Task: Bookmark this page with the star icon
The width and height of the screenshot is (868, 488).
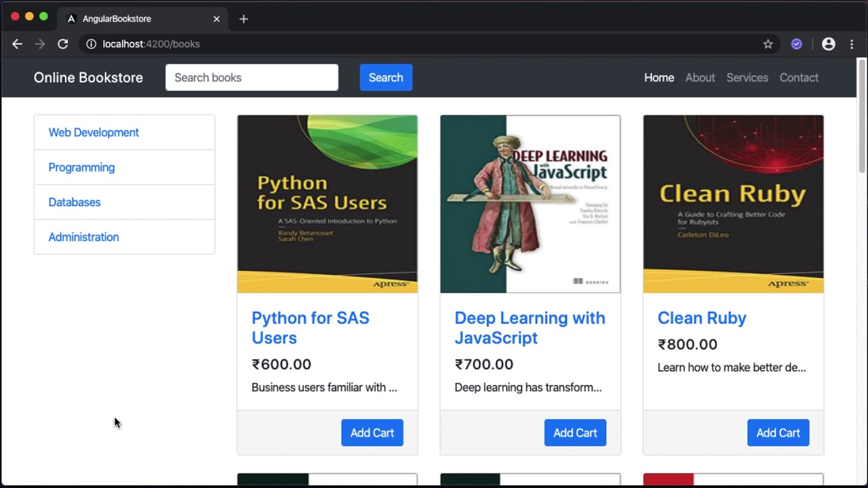Action: [x=768, y=44]
